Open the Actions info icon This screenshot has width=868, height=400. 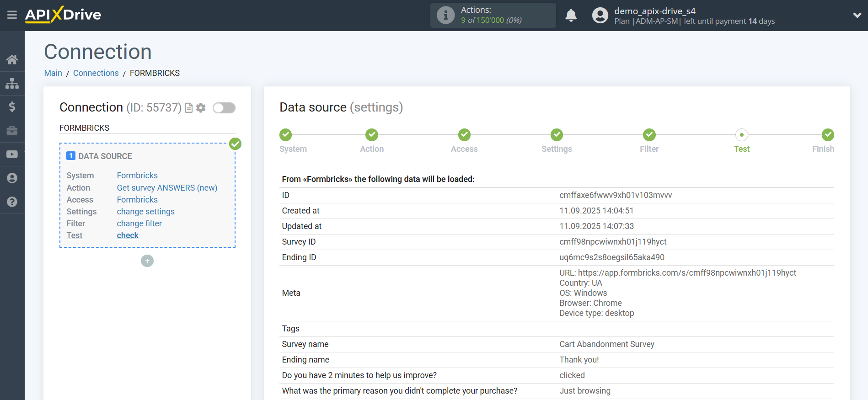445,15
